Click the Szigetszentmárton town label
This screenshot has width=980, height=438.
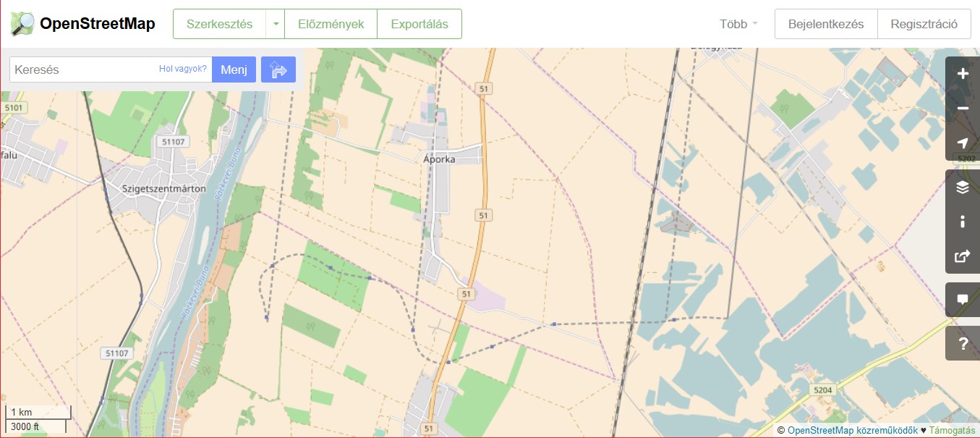click(x=164, y=189)
